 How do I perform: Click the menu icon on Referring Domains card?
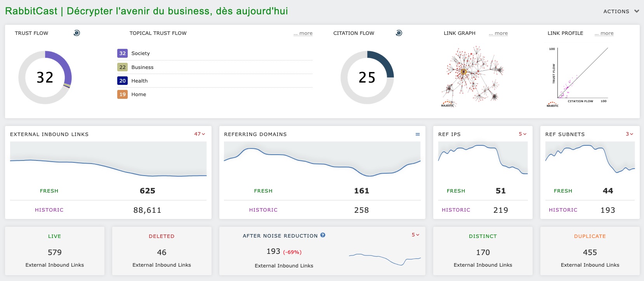point(418,134)
